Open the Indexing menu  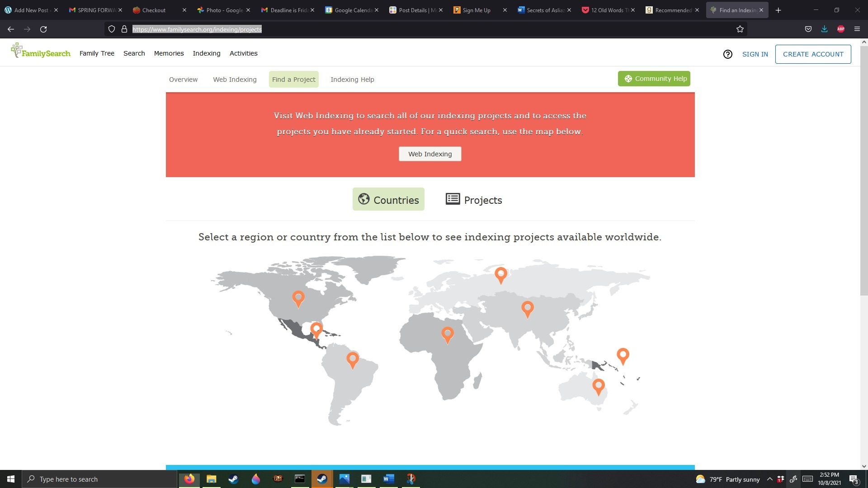pos(207,53)
